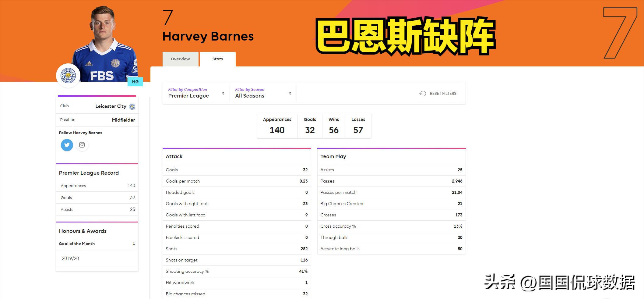Viewport: 644px width, 299px height.
Task: Expand the Goal of the Month award row
Action: (x=97, y=244)
